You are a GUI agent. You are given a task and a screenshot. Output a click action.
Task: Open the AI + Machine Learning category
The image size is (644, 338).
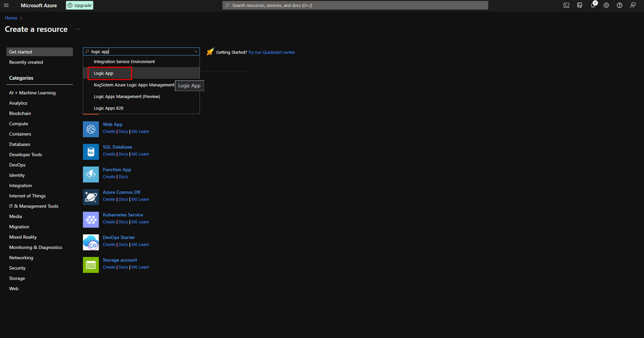[32, 93]
